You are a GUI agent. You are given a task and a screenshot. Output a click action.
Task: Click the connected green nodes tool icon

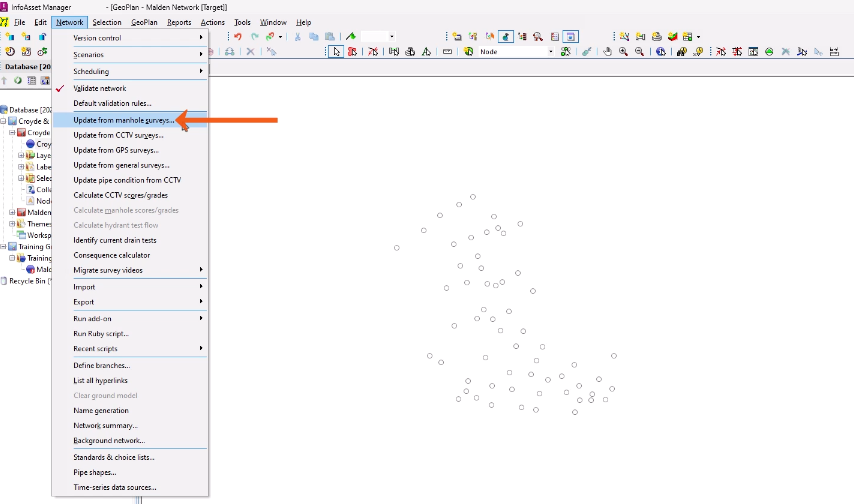(566, 52)
